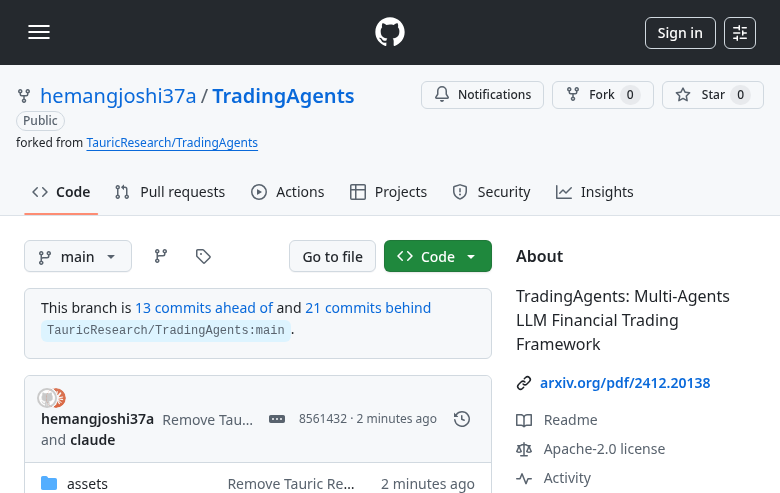Viewport: 780px width, 493px height.
Task: Open the Insights tab
Action: tap(595, 192)
